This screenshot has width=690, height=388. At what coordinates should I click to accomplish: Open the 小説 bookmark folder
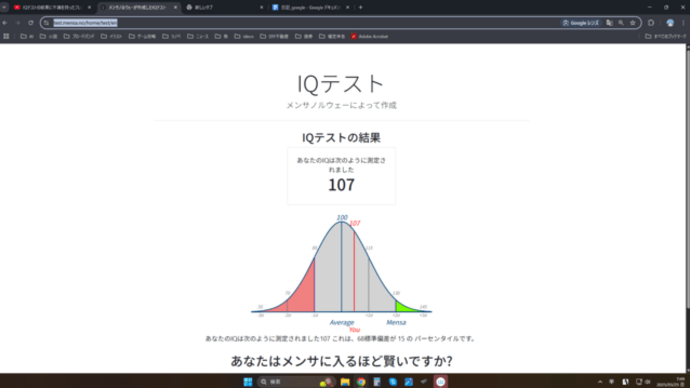48,37
